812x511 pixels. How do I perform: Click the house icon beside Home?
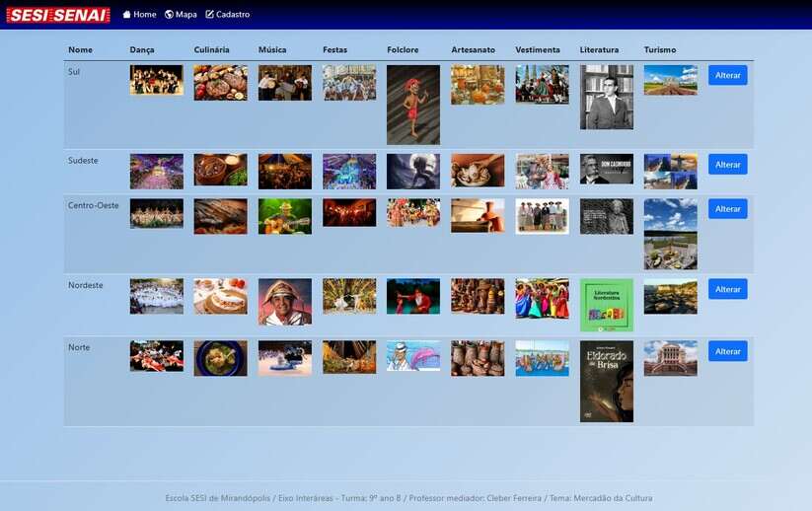(127, 15)
